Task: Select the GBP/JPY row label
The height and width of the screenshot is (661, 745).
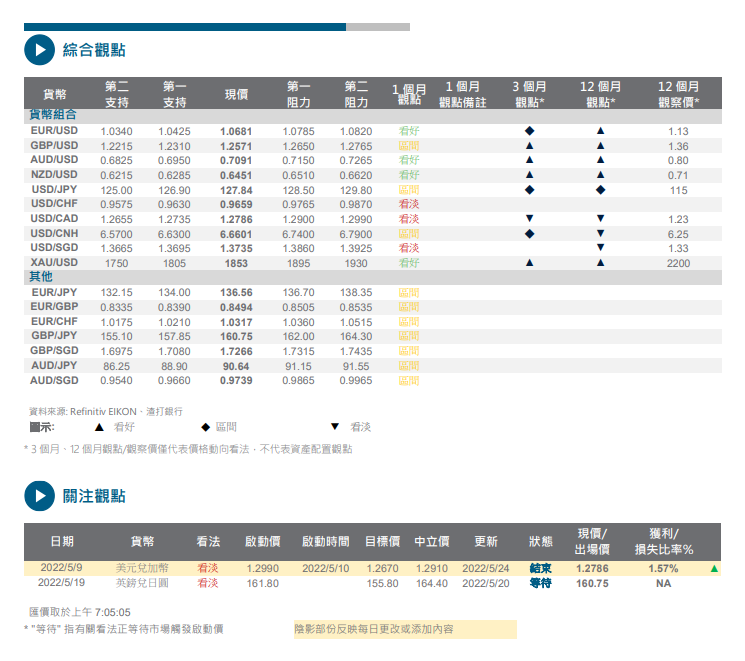Action: (54, 337)
